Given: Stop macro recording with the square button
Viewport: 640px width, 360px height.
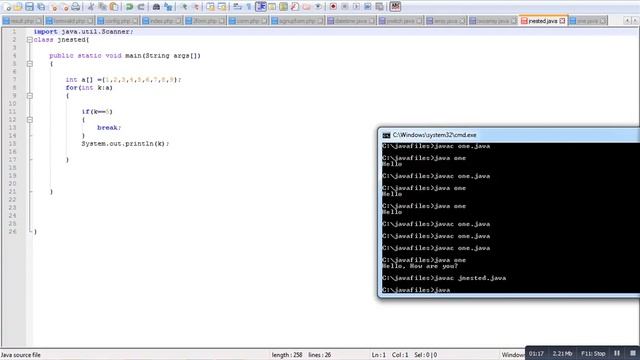Looking at the screenshot, I should pos(344,7).
